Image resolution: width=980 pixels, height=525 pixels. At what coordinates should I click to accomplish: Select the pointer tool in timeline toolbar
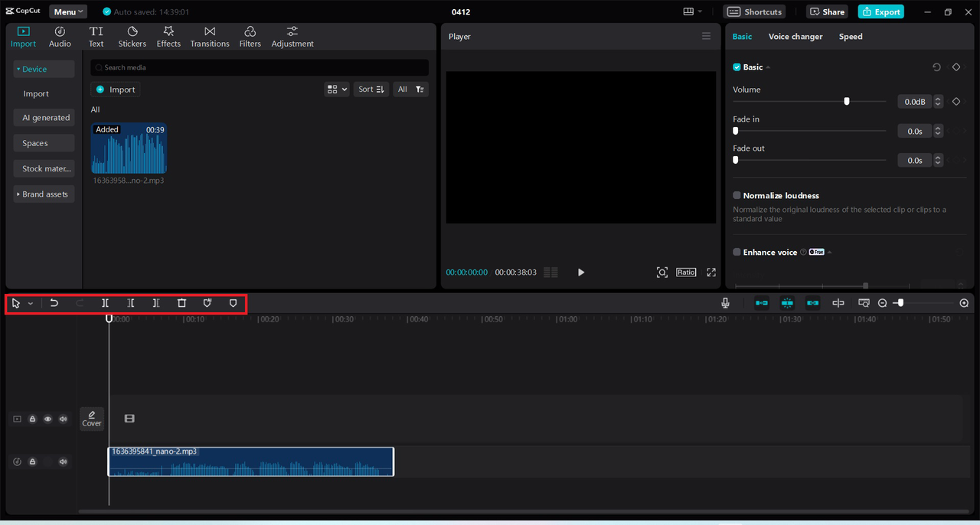(x=16, y=303)
